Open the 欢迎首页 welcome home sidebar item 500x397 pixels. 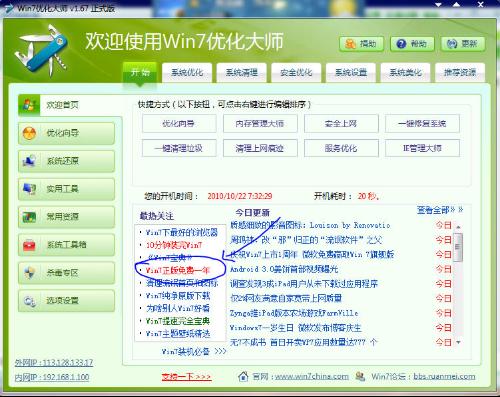pos(70,105)
